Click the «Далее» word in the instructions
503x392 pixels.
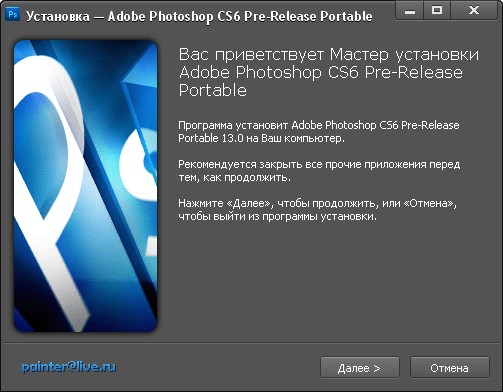[x=249, y=203]
